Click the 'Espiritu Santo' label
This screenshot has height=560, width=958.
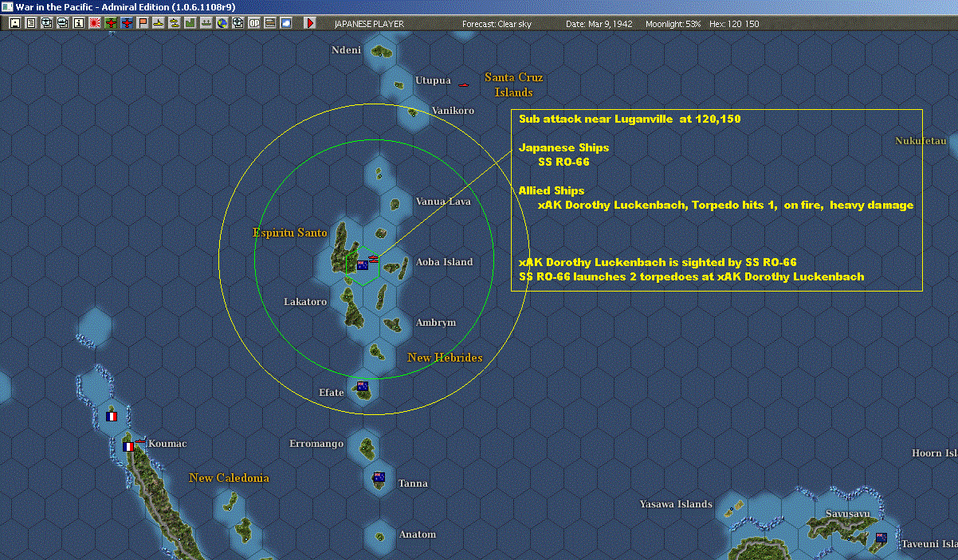click(x=290, y=233)
